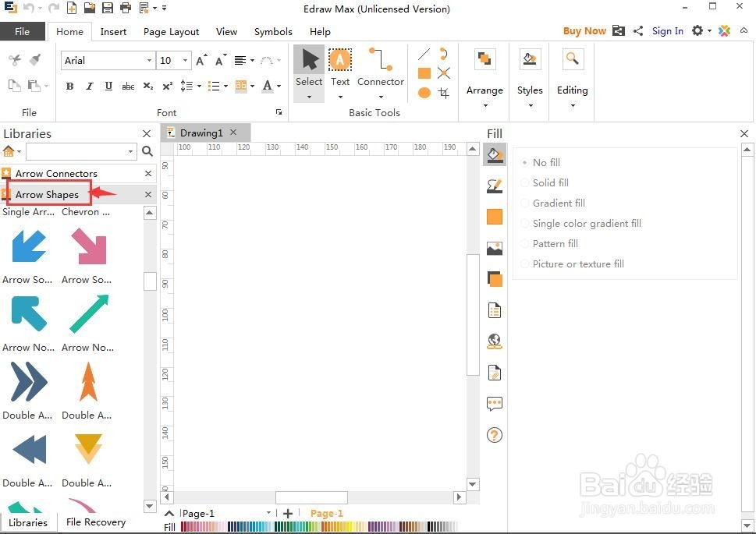Switch to the Insert ribbon tab

point(113,31)
